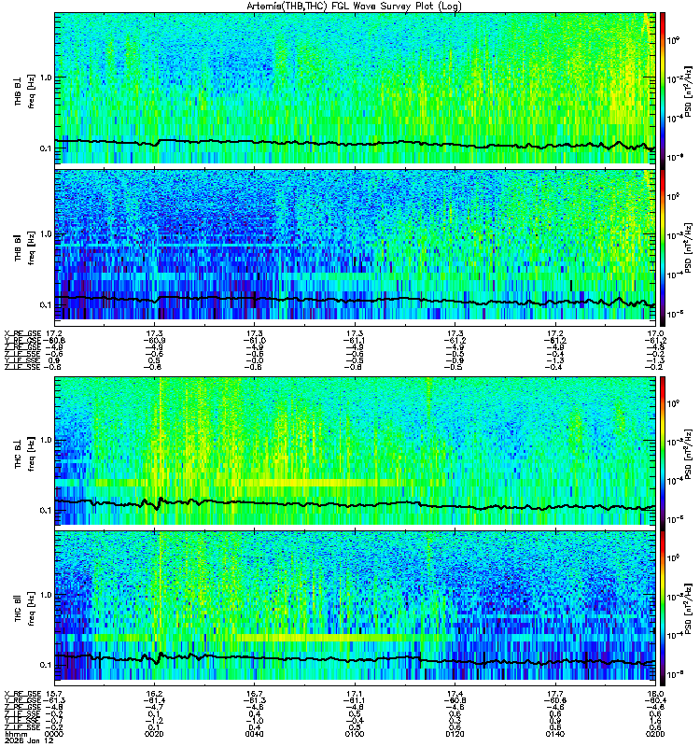Click the THB B-perpendicular panel color bar
700x747 pixels.
[663, 91]
